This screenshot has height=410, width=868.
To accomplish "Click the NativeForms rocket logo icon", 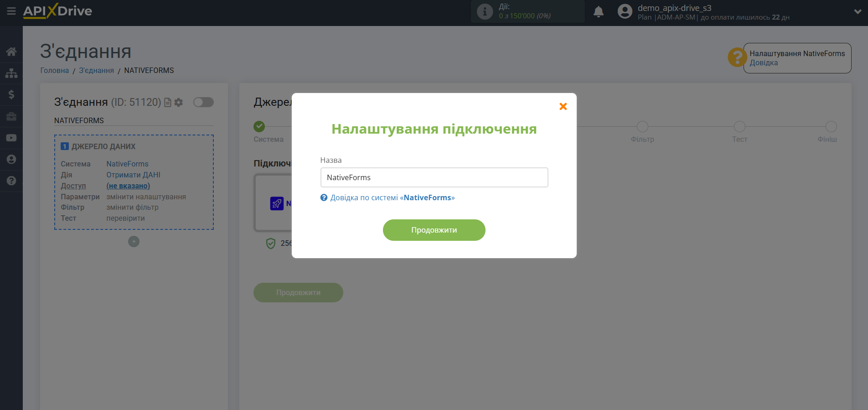I will [277, 203].
